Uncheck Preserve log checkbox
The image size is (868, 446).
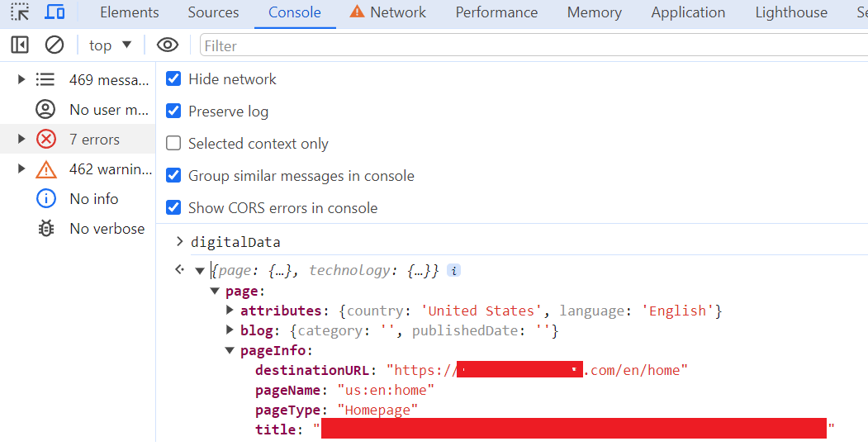(x=173, y=111)
